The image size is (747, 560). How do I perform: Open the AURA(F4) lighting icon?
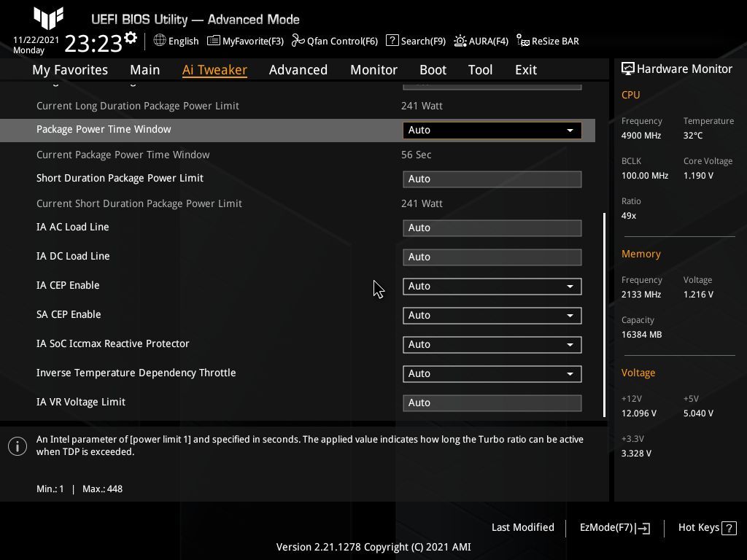[x=460, y=41]
